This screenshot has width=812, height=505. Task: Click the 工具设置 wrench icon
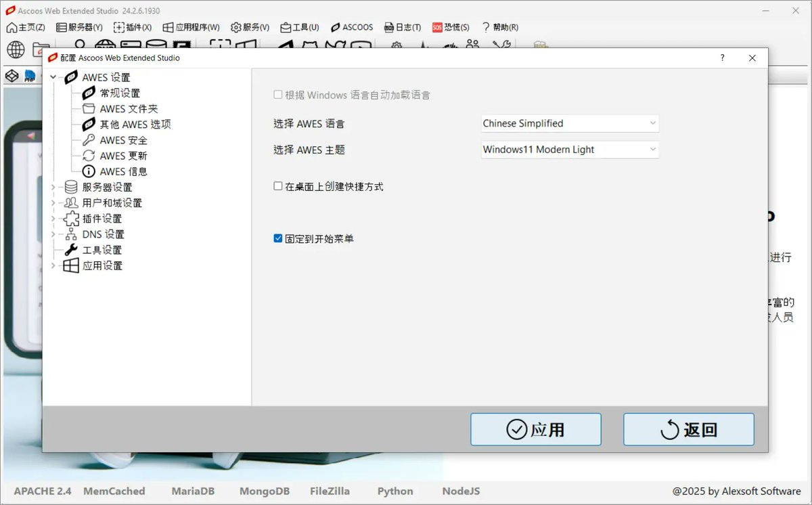tap(70, 249)
